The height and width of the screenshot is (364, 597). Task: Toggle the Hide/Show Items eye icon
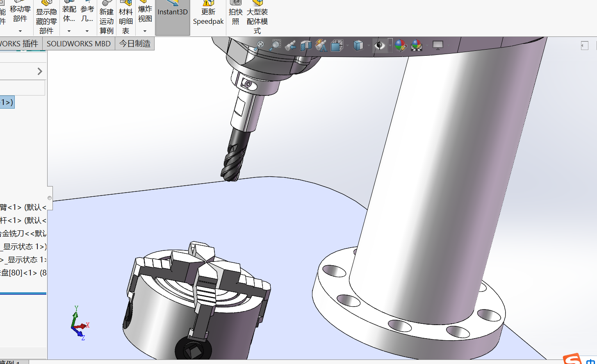[x=380, y=45]
